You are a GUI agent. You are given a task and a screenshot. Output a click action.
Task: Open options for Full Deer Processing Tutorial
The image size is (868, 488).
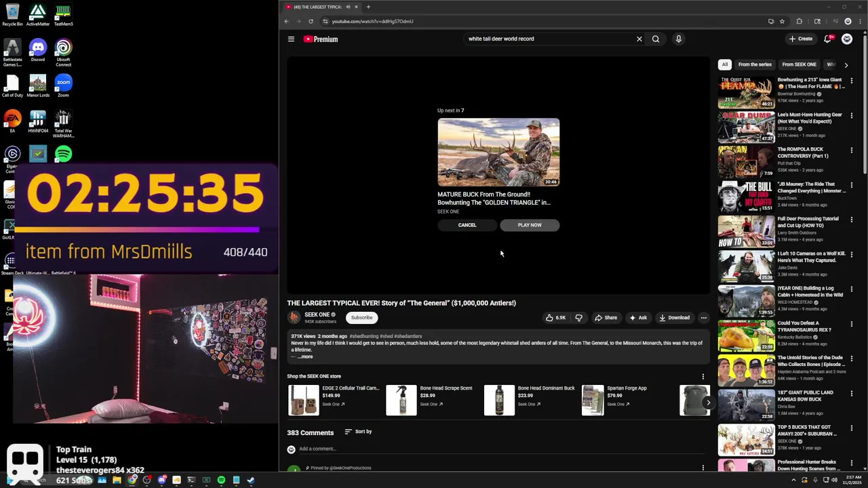click(852, 220)
